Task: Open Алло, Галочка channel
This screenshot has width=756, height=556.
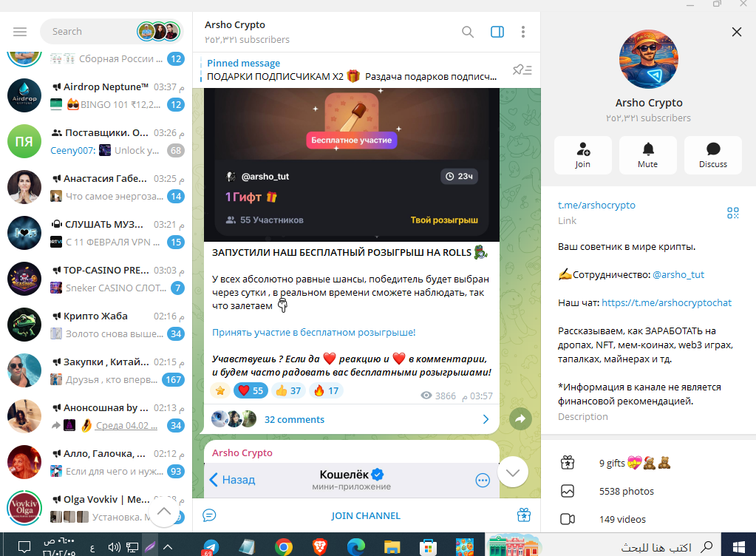Action: coord(96,462)
